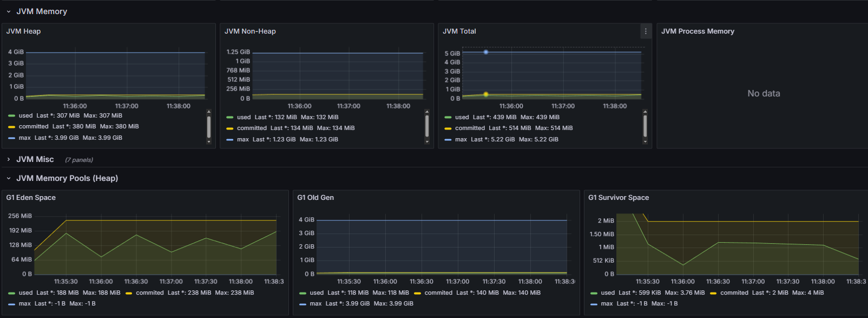Viewport: 868px width, 318px height.
Task: Collapse the JVM Memory Pools (Heap) row
Action: pos(9,178)
